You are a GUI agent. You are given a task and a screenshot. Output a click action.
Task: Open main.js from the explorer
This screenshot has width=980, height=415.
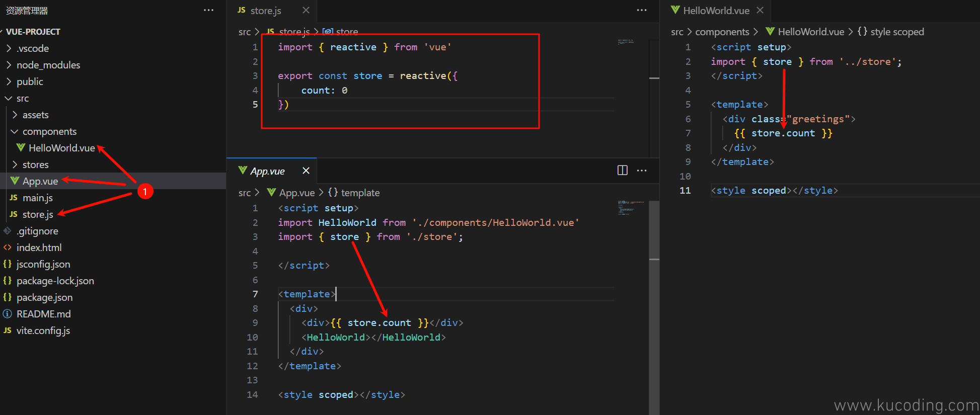pyautogui.click(x=38, y=198)
